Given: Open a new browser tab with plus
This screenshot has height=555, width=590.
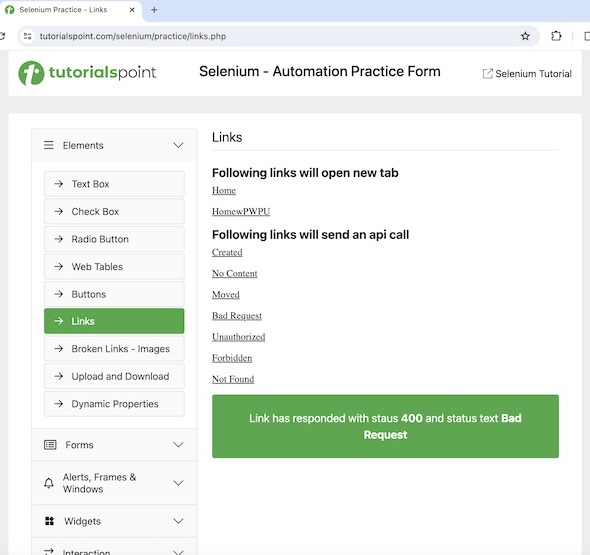Looking at the screenshot, I should 154,10.
